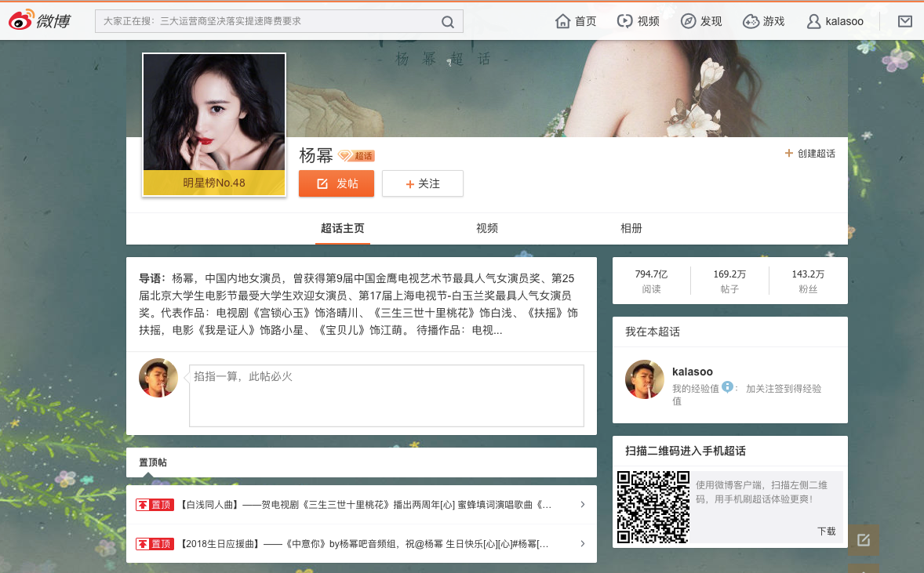Open 发现 discover compass icon
This screenshot has width=924, height=573.
(688, 21)
